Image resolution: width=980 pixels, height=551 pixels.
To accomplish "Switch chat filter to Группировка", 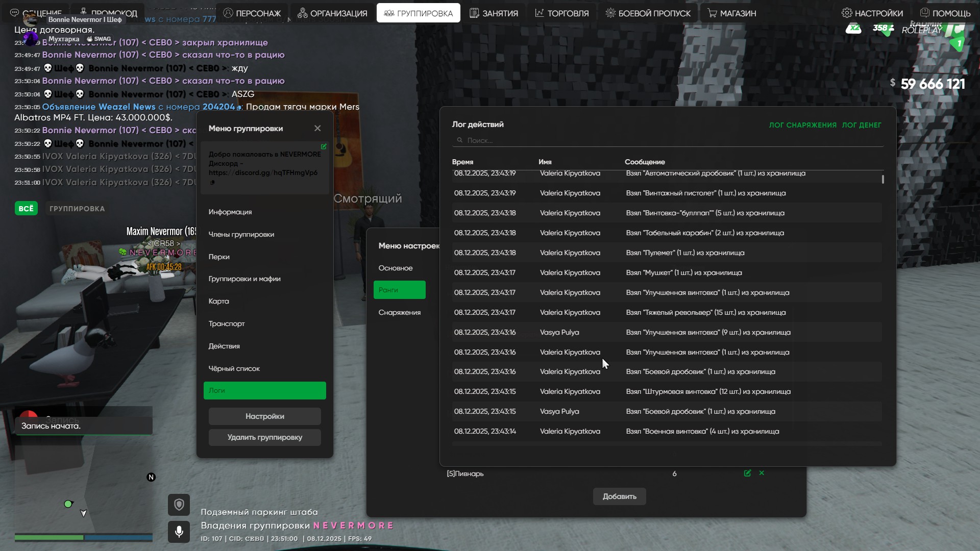I will [x=77, y=209].
